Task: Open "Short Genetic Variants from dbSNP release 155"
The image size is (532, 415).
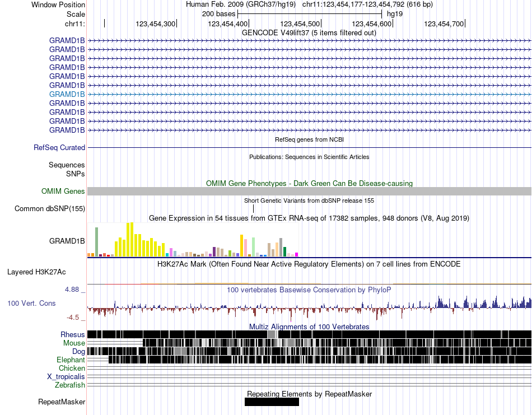Action: pos(309,200)
